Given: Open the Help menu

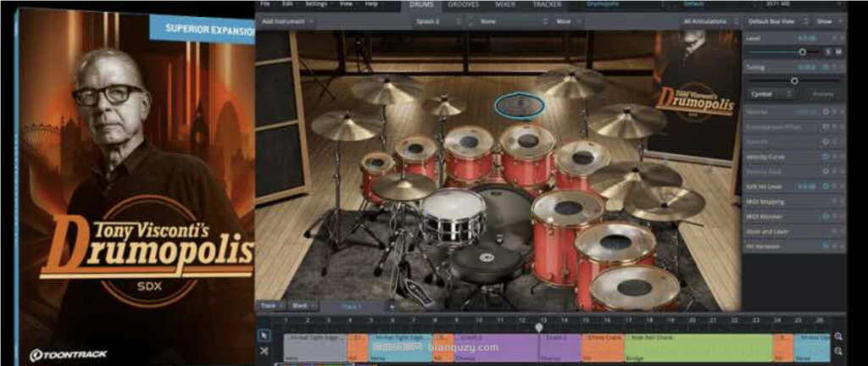Looking at the screenshot, I should click(372, 4).
